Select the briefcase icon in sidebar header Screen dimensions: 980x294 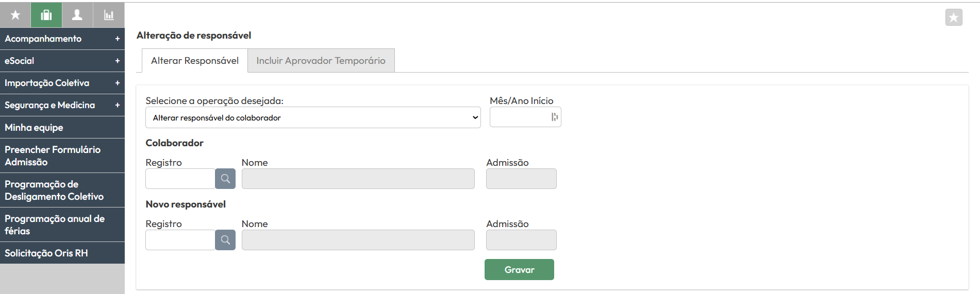[x=46, y=15]
